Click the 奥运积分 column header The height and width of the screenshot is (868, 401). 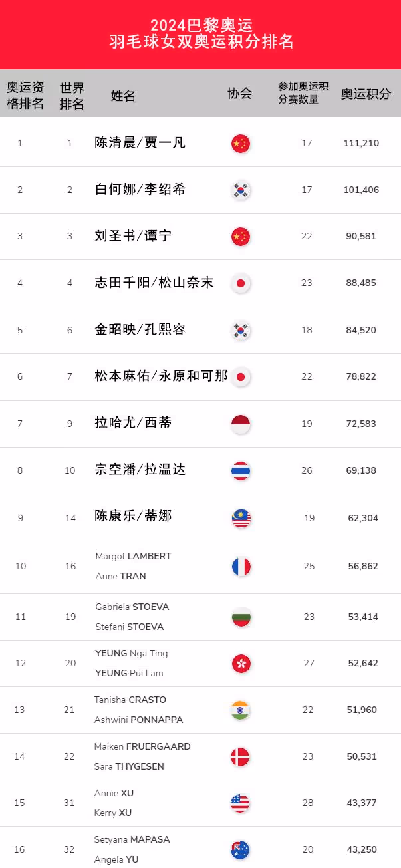pos(366,94)
